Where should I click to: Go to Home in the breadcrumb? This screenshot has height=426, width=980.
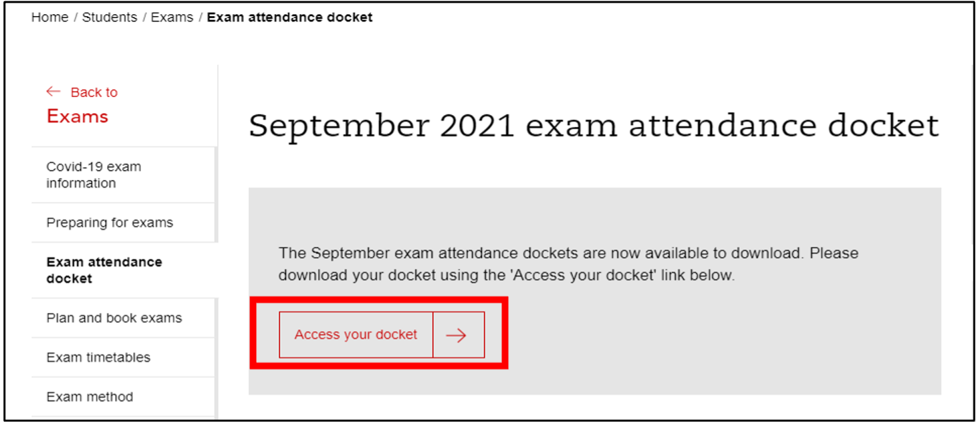pos(49,17)
